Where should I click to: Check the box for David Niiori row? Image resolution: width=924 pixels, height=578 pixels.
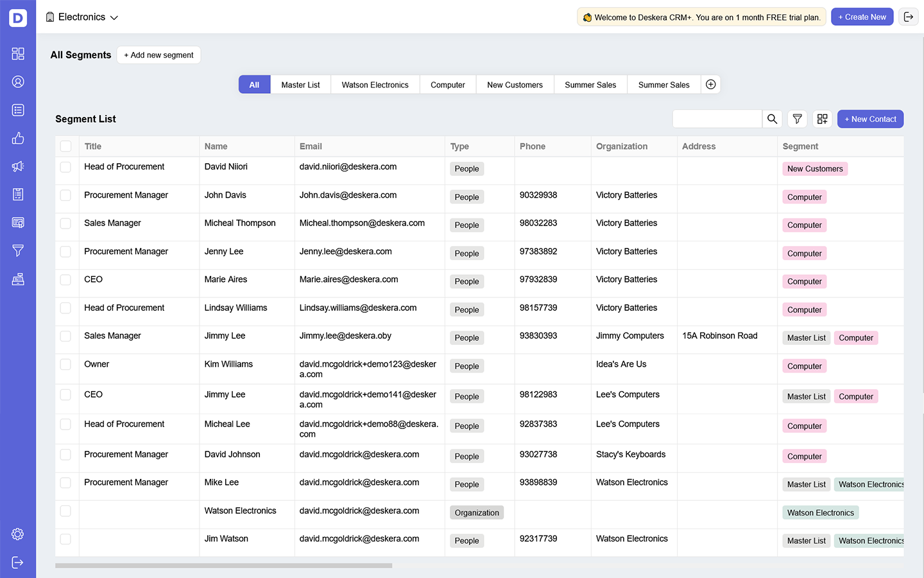[x=65, y=167]
